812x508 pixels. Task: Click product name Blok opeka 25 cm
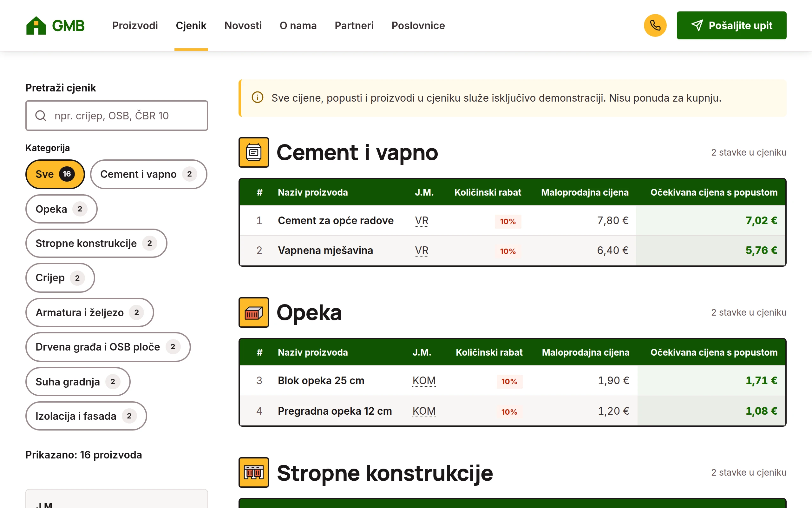[x=321, y=381]
